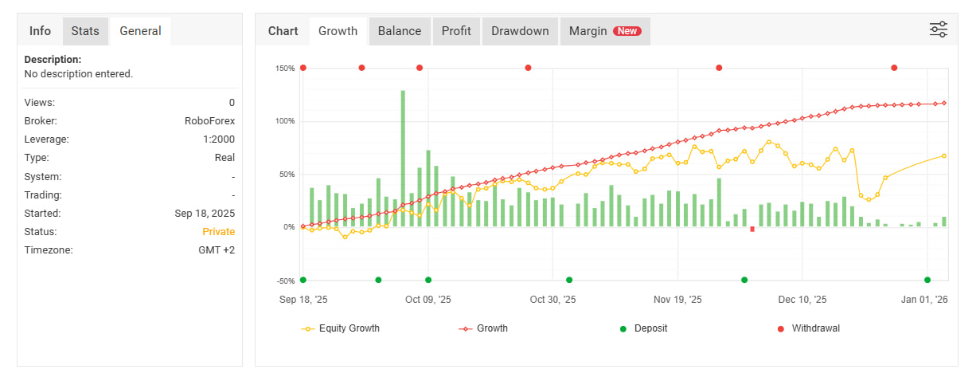Image resolution: width=980 pixels, height=381 pixels.
Task: Open the Drawdown chart tab
Action: coord(520,31)
